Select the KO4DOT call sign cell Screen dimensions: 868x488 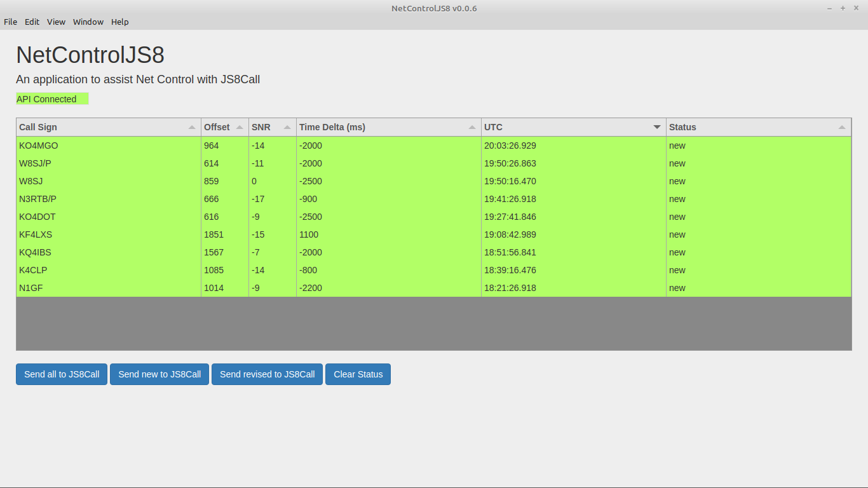[x=109, y=217]
